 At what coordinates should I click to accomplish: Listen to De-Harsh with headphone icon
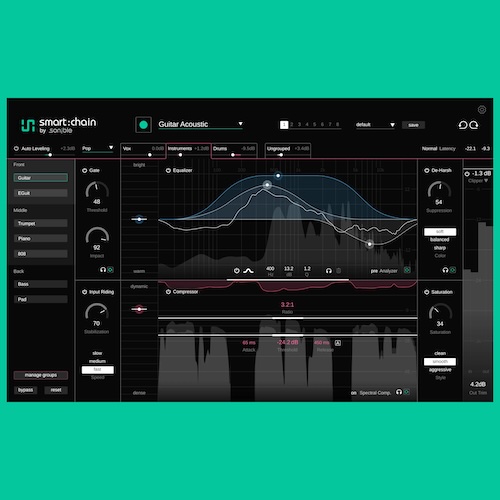(x=445, y=270)
